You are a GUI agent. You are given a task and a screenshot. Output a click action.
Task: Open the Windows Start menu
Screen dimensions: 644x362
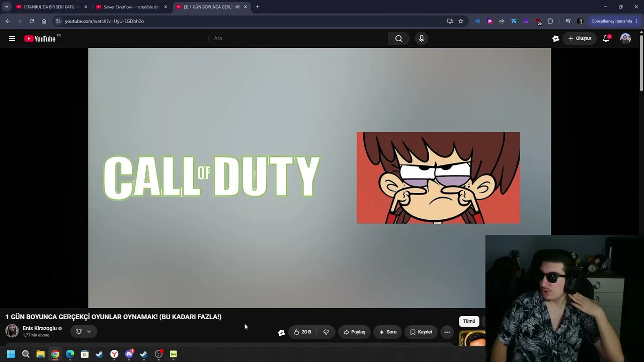point(11,354)
